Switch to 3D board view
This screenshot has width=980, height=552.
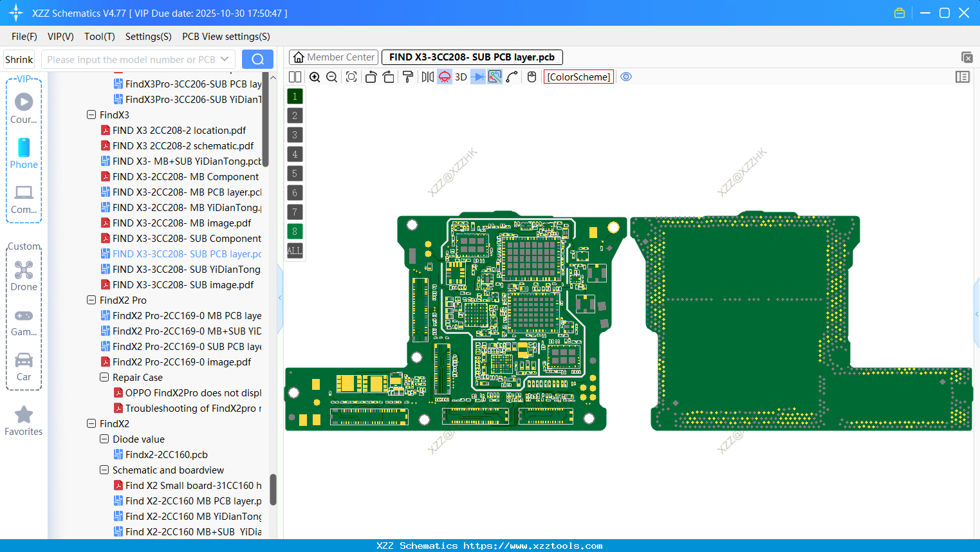pyautogui.click(x=461, y=77)
